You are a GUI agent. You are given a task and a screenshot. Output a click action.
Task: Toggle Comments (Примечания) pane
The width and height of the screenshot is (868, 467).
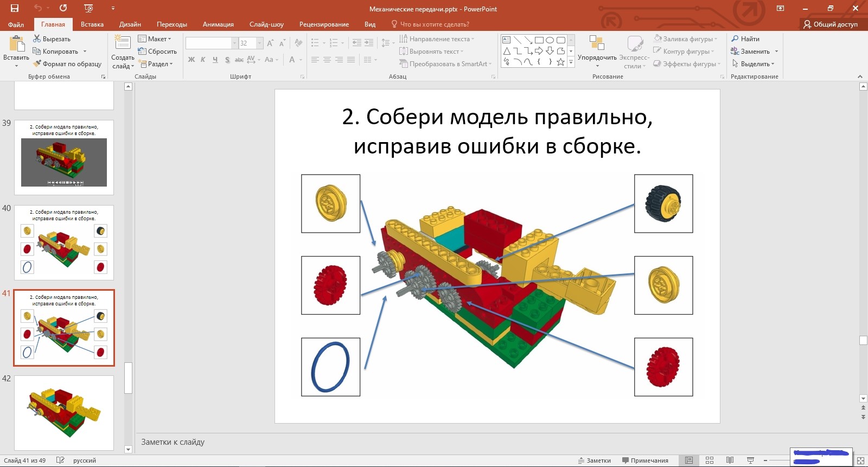point(645,460)
